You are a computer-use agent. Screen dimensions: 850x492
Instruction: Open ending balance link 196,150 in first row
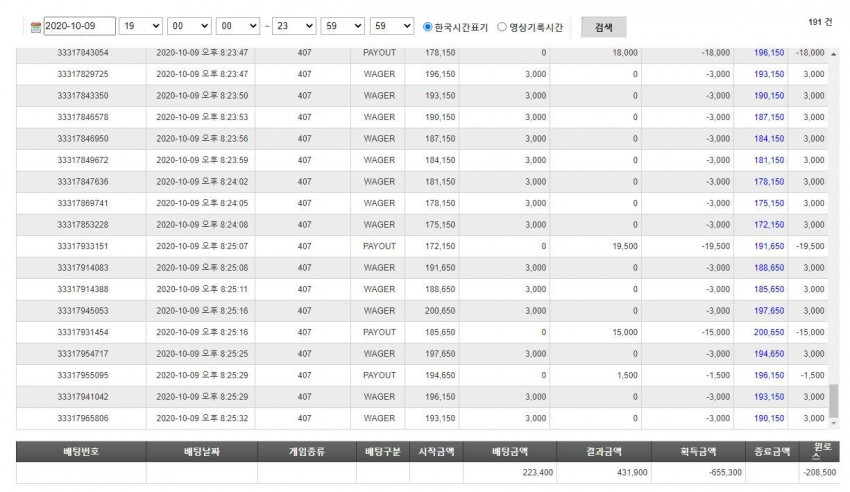tap(769, 53)
